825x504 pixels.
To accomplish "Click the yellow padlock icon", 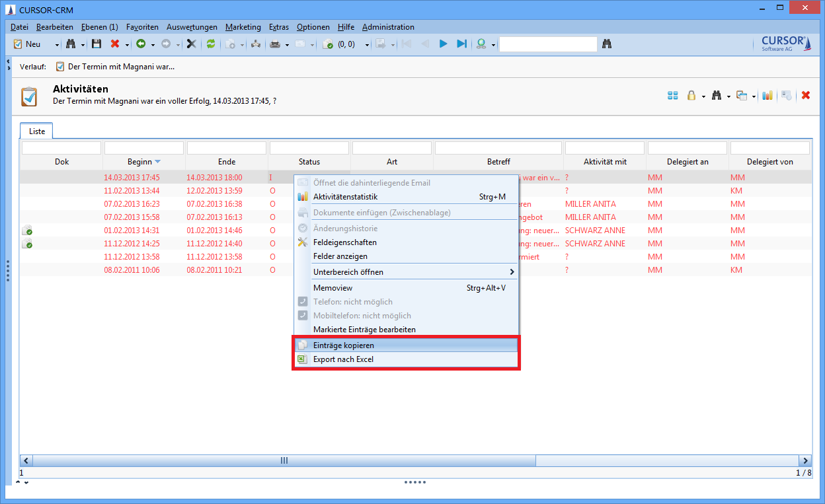I will (x=691, y=95).
